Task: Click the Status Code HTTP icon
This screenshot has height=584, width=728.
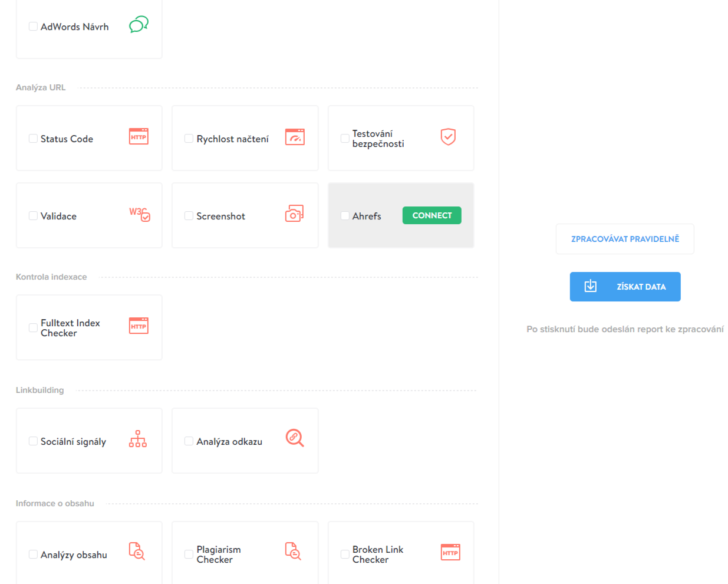Action: click(x=139, y=137)
